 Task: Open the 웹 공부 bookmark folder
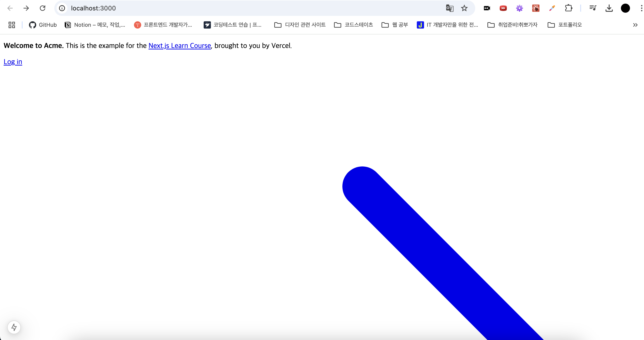click(x=394, y=25)
